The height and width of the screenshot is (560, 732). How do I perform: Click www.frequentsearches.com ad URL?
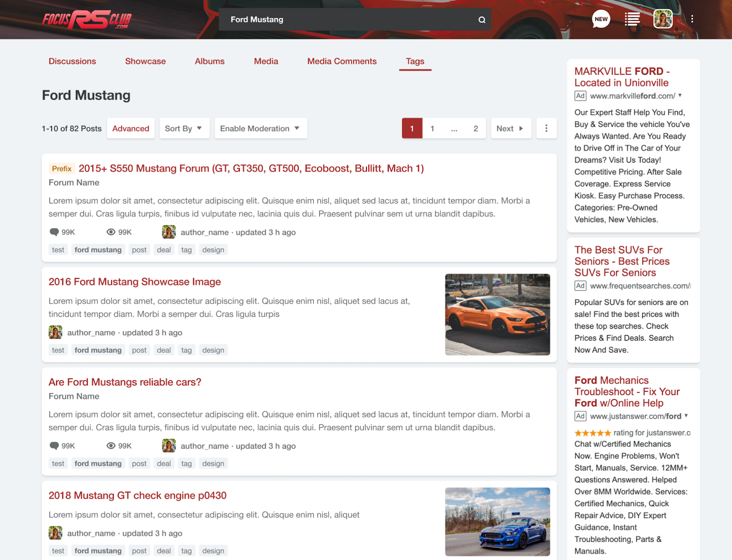click(640, 286)
